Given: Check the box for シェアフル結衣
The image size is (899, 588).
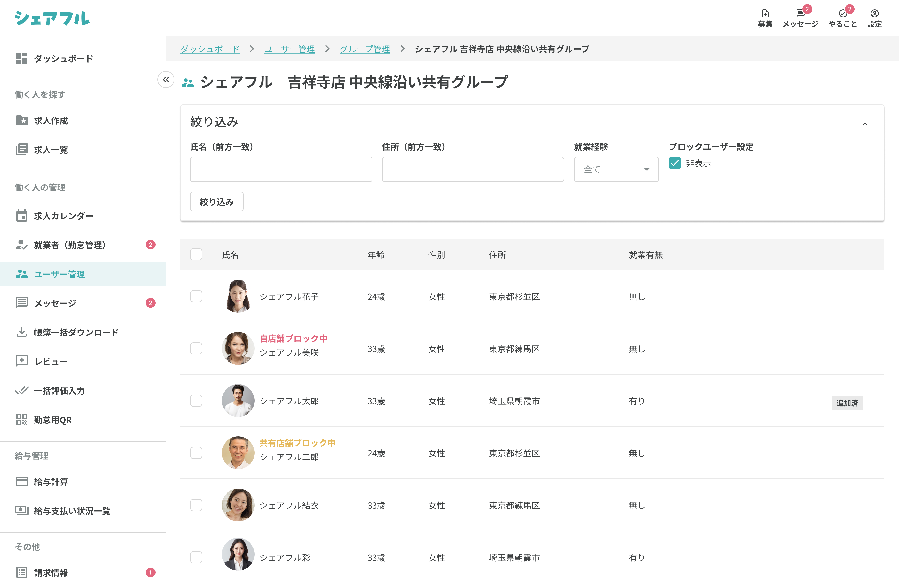Looking at the screenshot, I should (x=196, y=505).
